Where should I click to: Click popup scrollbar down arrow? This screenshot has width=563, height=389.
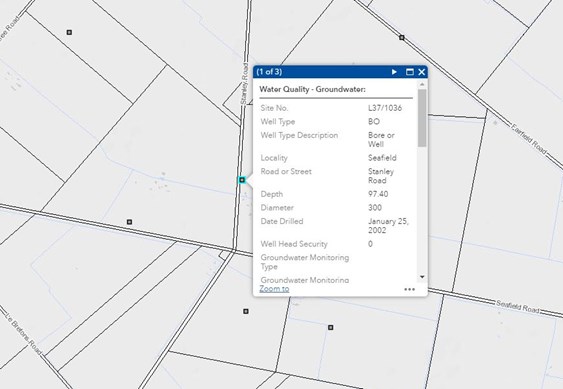point(422,277)
